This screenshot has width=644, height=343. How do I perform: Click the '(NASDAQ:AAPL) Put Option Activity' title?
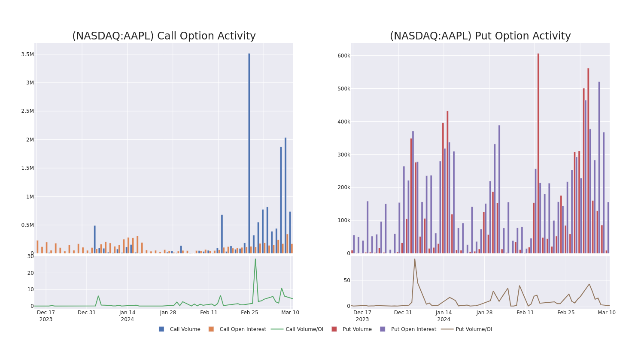click(480, 36)
